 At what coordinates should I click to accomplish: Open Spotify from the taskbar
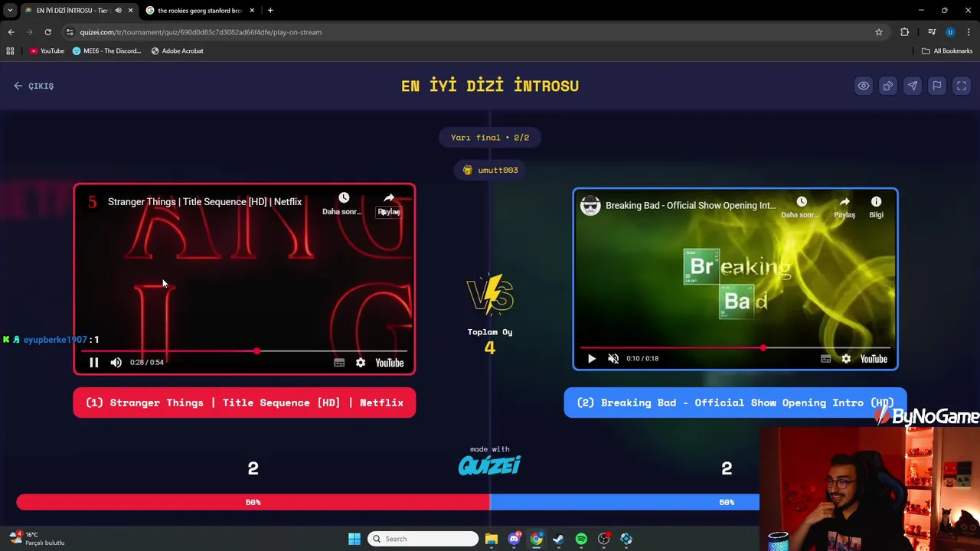pyautogui.click(x=581, y=539)
